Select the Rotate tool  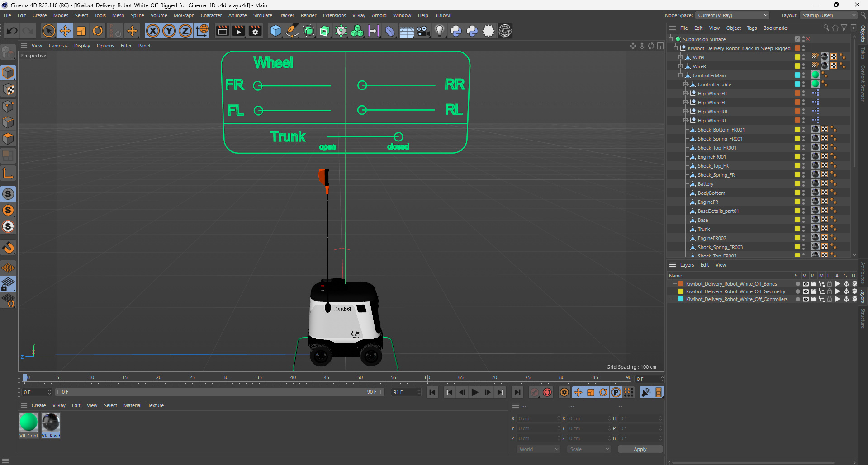[98, 31]
